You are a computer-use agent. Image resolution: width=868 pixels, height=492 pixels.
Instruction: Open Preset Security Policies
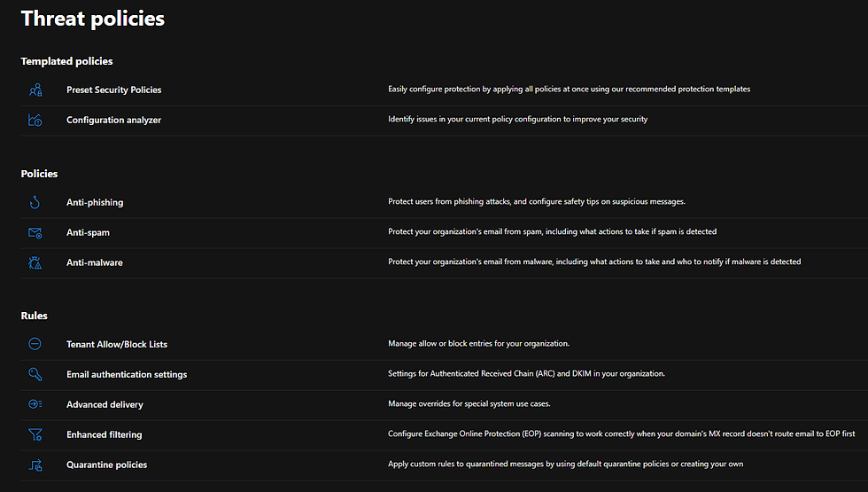113,90
